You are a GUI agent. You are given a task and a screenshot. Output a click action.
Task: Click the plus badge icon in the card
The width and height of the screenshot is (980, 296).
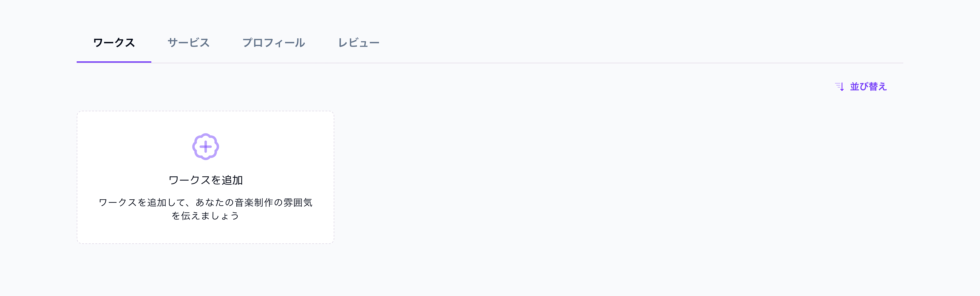[x=205, y=146]
